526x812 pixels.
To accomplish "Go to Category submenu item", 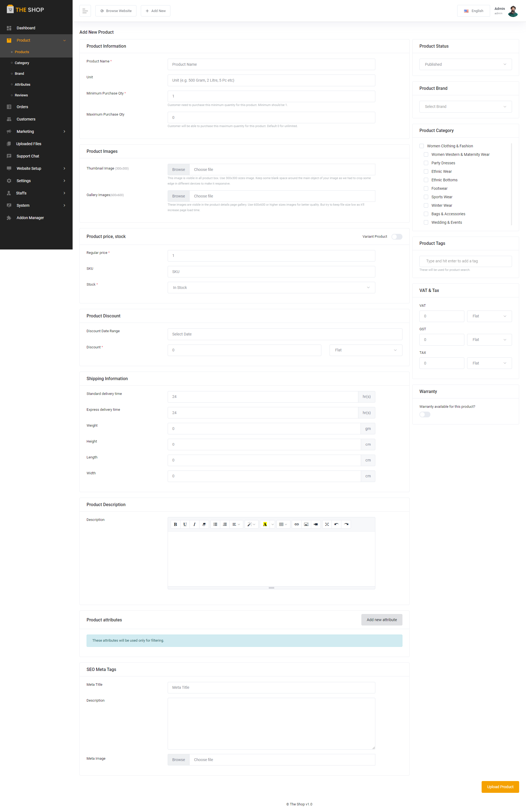I will tap(22, 63).
